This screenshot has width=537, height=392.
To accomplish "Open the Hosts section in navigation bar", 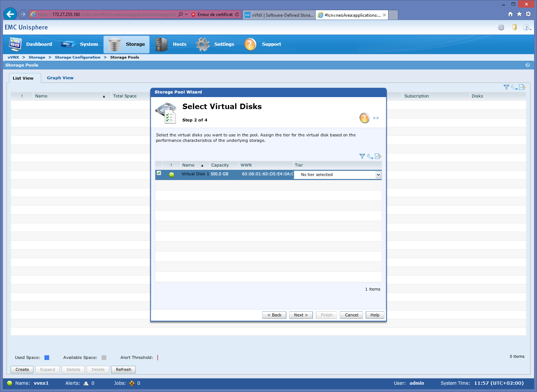I will [171, 44].
